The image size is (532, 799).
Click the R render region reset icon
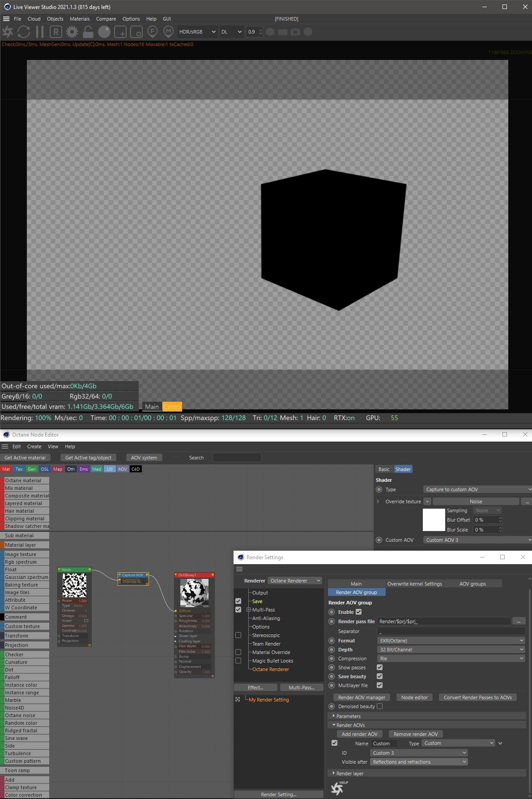click(55, 32)
